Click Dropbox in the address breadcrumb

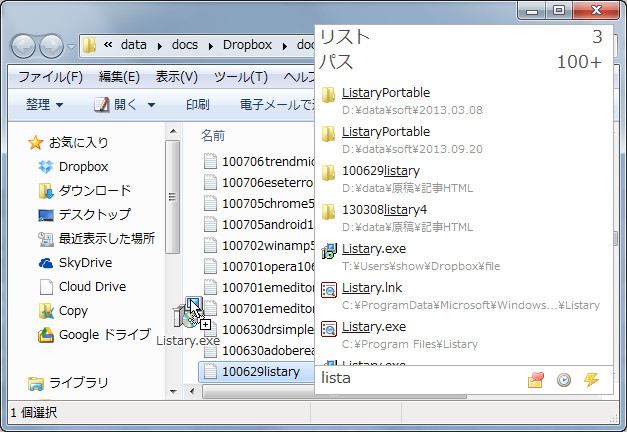[247, 45]
